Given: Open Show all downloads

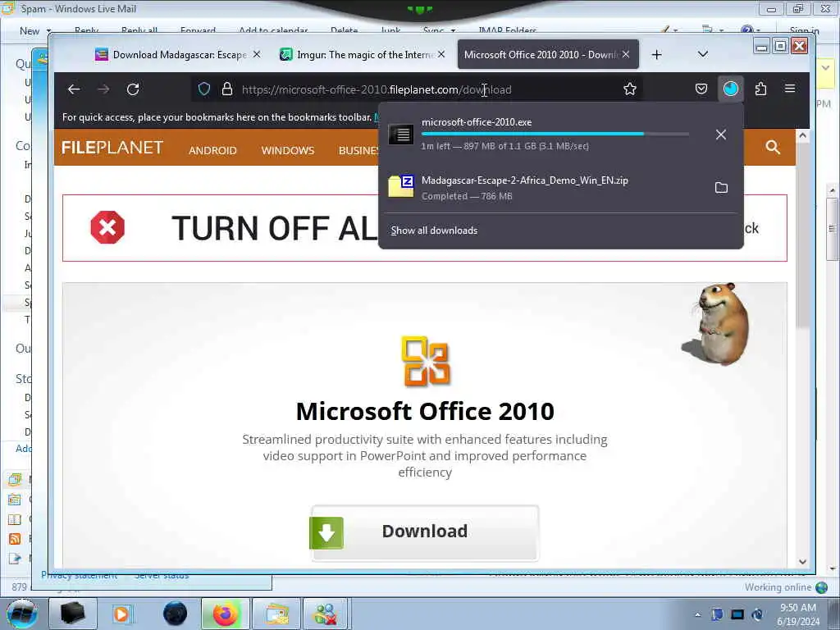Looking at the screenshot, I should [x=434, y=231].
